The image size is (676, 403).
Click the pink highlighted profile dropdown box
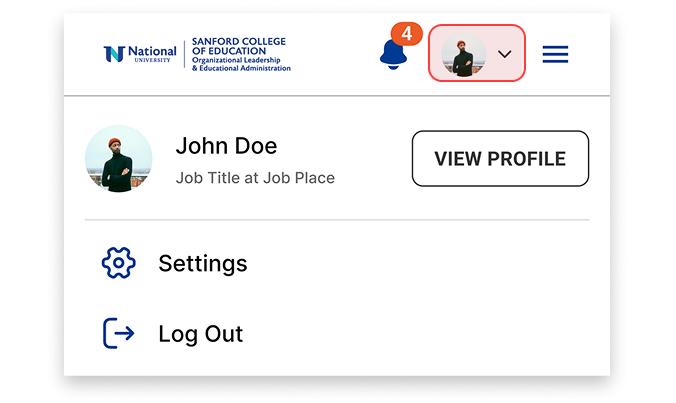pos(477,53)
